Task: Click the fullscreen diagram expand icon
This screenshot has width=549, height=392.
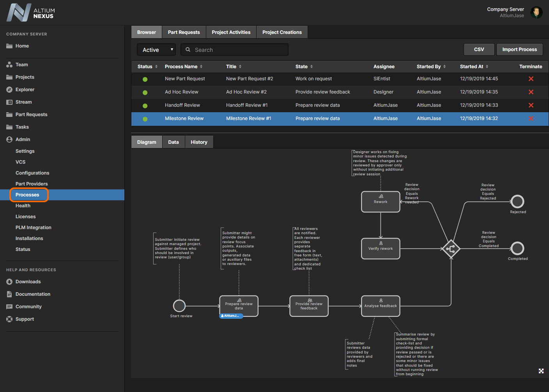Action: (541, 371)
